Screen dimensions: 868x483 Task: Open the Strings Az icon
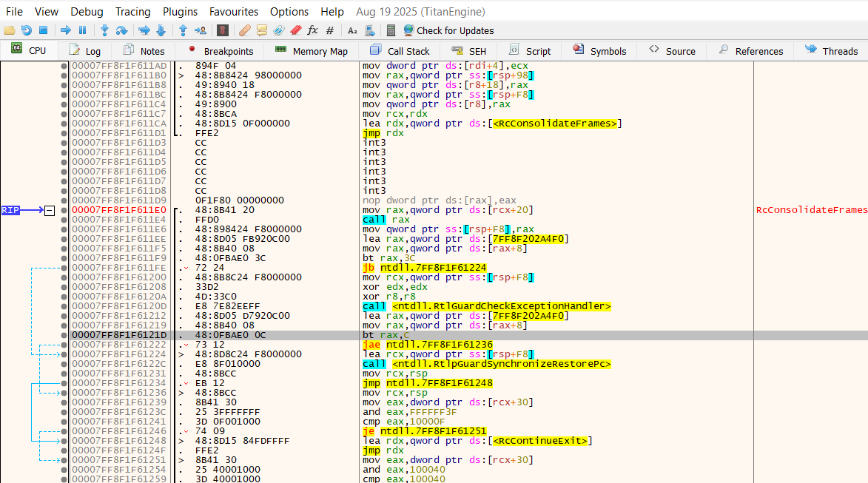pyautogui.click(x=353, y=30)
